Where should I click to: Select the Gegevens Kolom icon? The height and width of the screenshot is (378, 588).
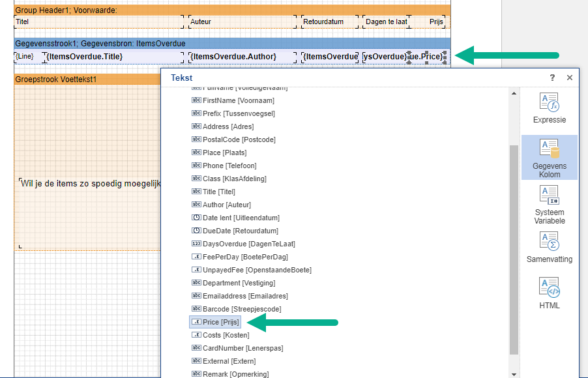point(549,156)
